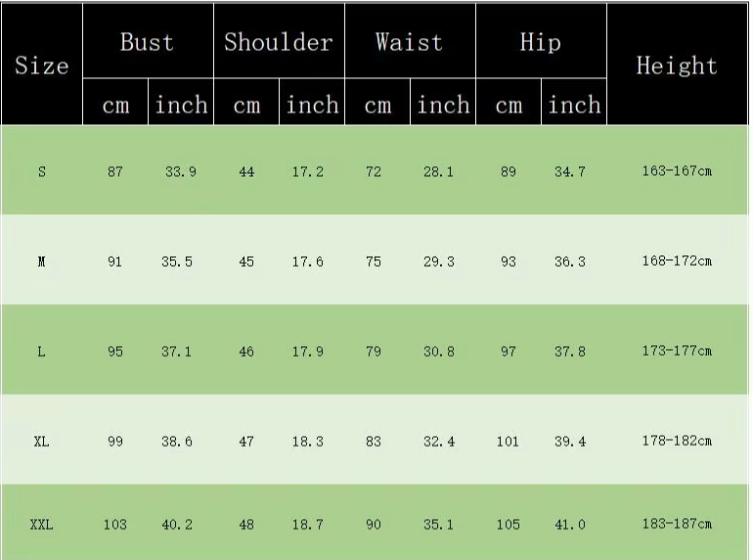Select the Bust header cell
This screenshot has width=753, height=560.
[x=148, y=41]
